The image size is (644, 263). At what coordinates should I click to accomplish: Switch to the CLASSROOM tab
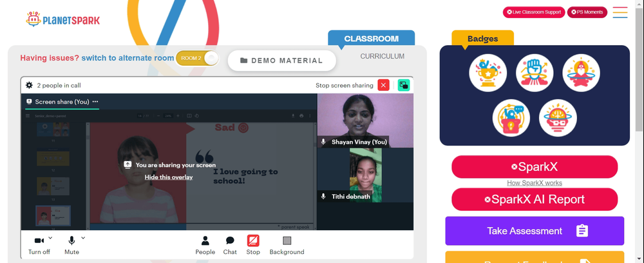pos(372,39)
